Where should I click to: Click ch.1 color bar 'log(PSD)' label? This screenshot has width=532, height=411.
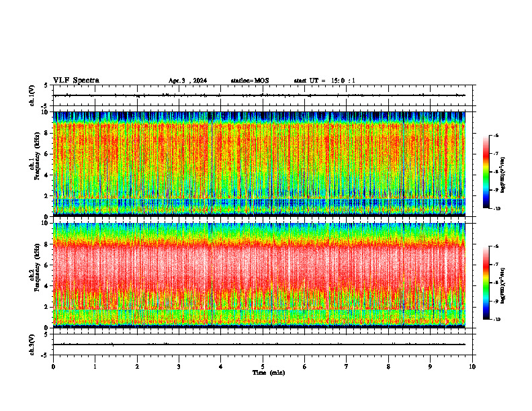[503, 175]
